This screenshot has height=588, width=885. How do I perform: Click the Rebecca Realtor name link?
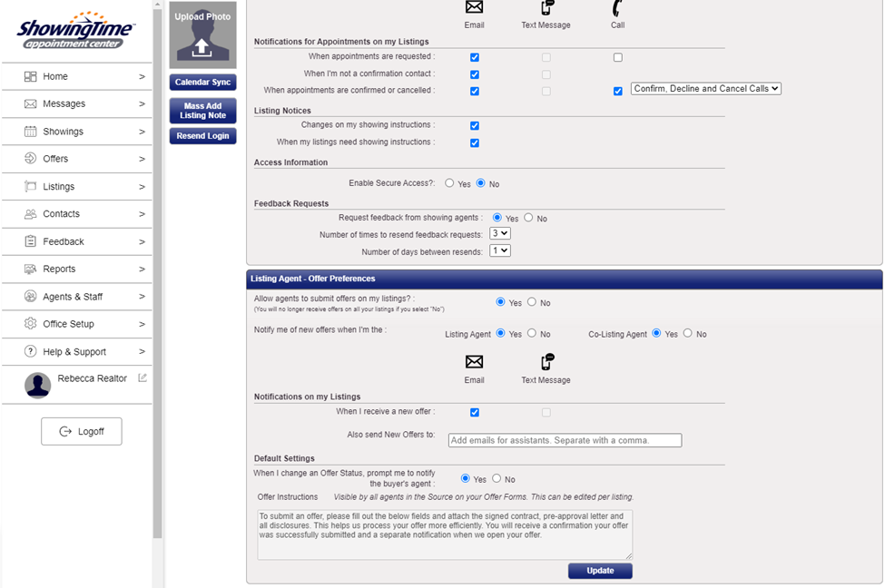(92, 378)
